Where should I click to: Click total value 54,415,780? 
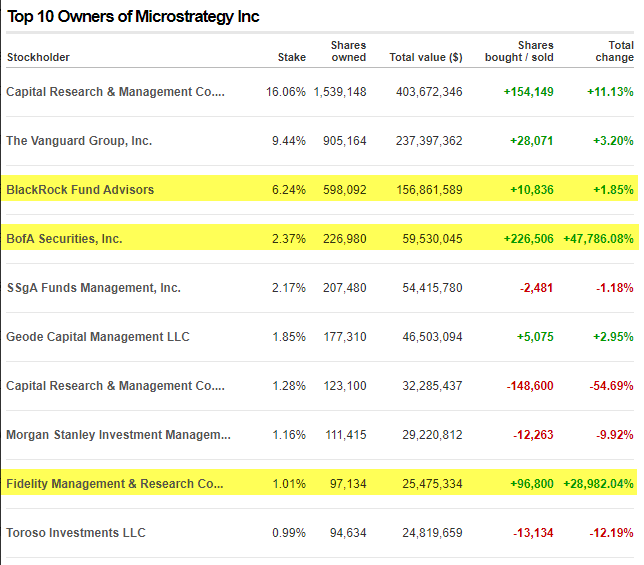[x=432, y=288]
